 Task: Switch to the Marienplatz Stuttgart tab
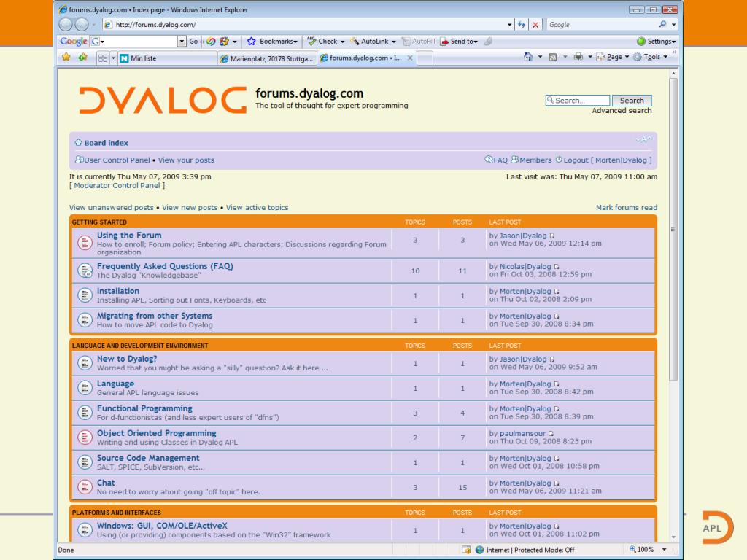268,58
